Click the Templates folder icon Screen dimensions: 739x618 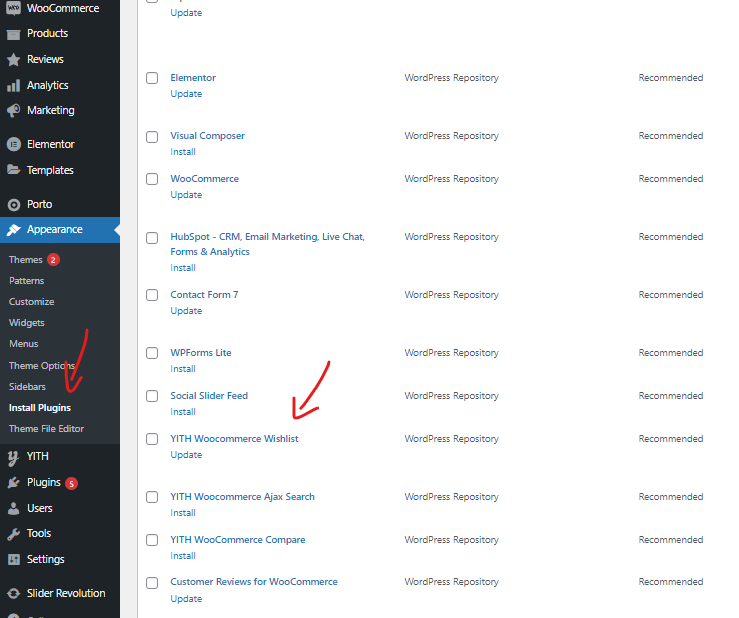coord(14,170)
